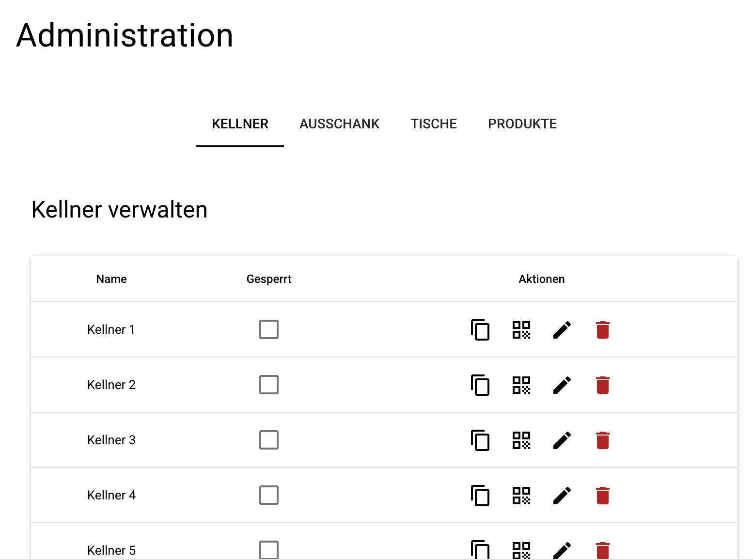Edit Kellner 4 with pencil icon
753x560 pixels.
(x=562, y=496)
